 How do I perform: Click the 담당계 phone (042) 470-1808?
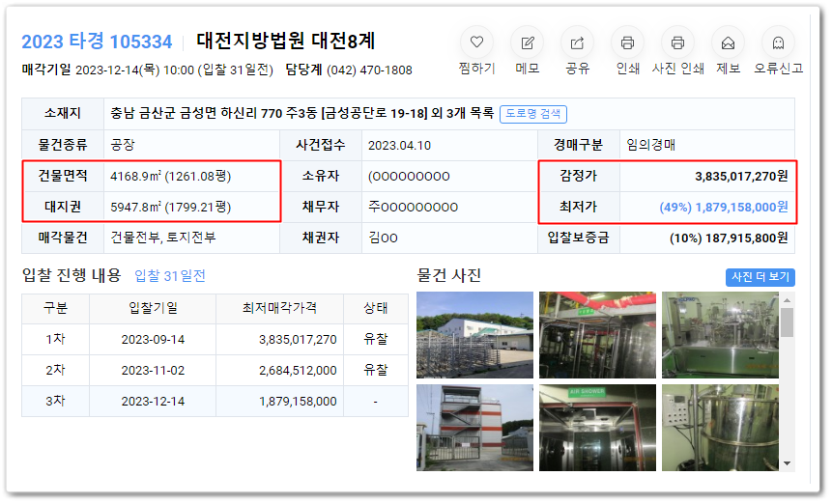369,70
